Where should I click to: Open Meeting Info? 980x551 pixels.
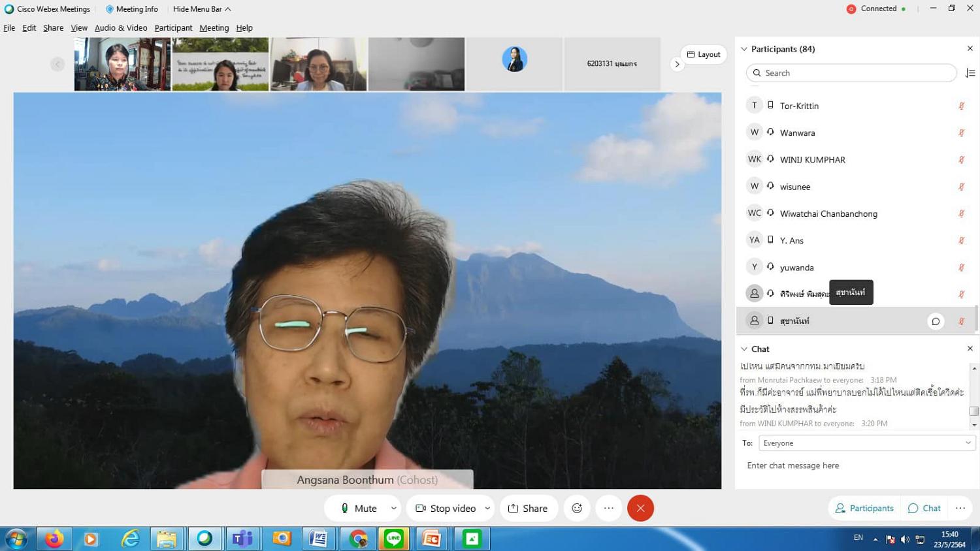131,9
